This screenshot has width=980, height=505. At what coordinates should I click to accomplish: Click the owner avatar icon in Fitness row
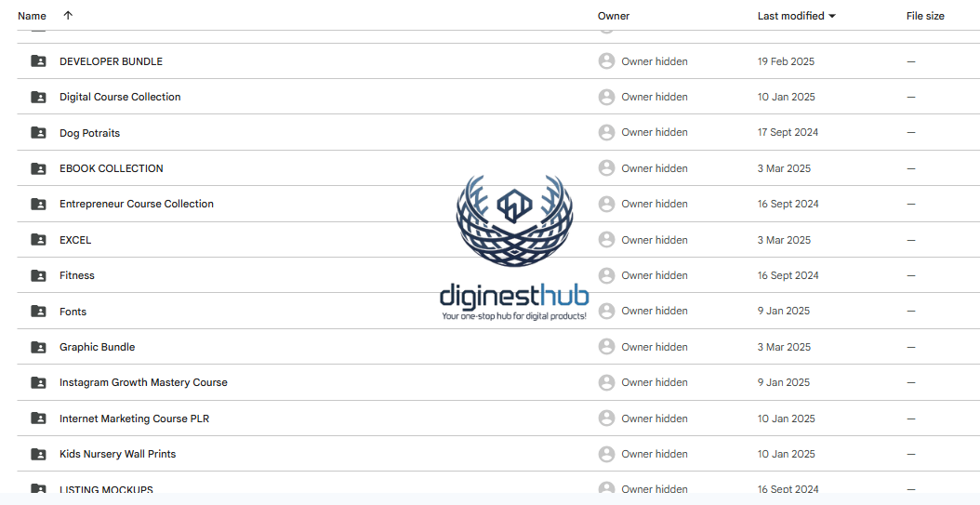tap(606, 275)
